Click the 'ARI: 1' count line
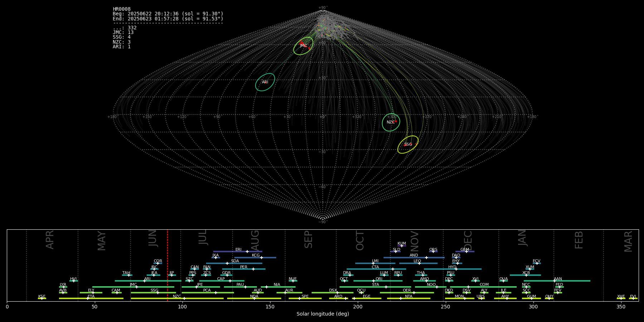This screenshot has height=322, width=644. pos(122,47)
